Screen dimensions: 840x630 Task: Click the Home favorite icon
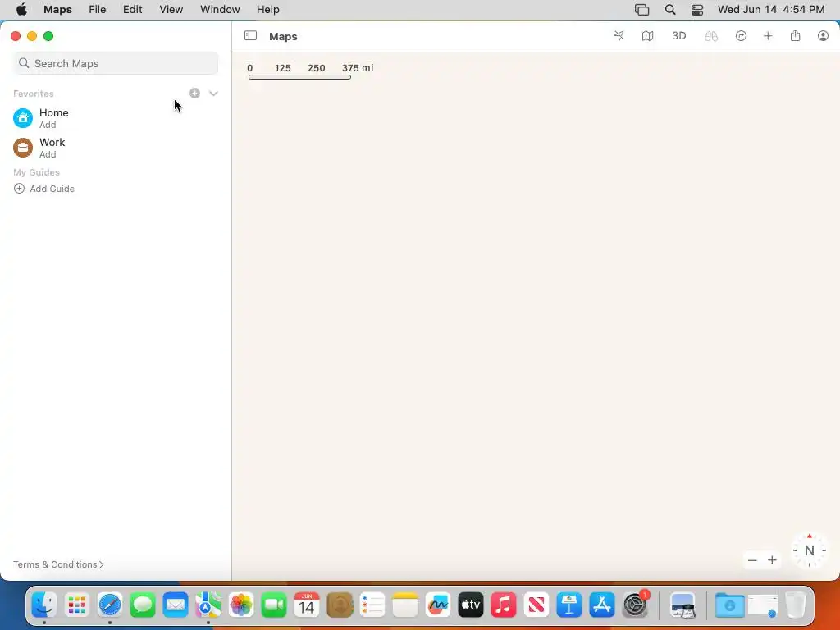(23, 118)
